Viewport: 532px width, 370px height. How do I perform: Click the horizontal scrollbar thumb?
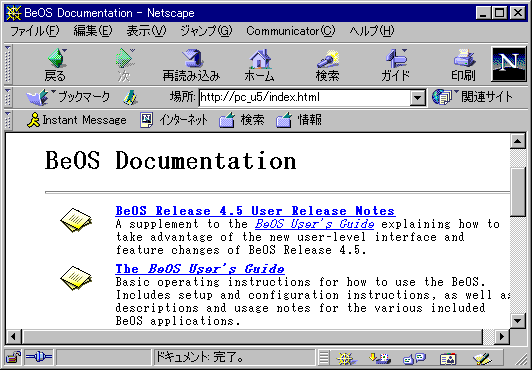(252, 337)
